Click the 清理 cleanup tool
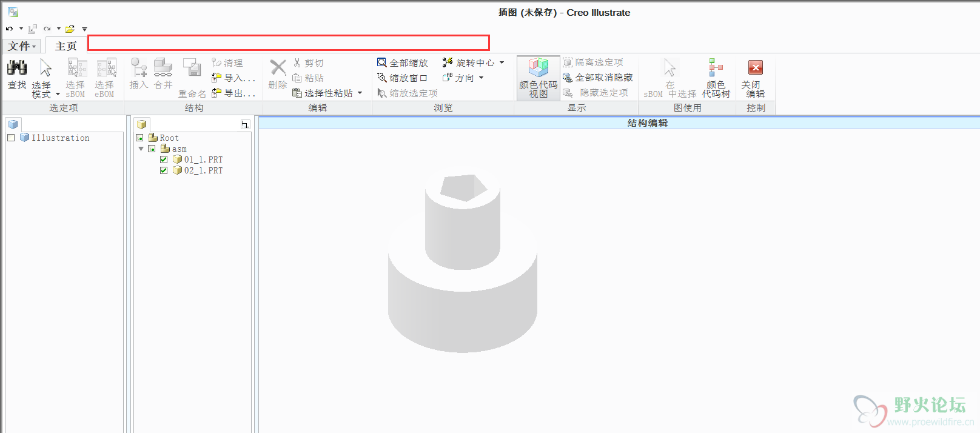980x433 pixels. point(227,62)
